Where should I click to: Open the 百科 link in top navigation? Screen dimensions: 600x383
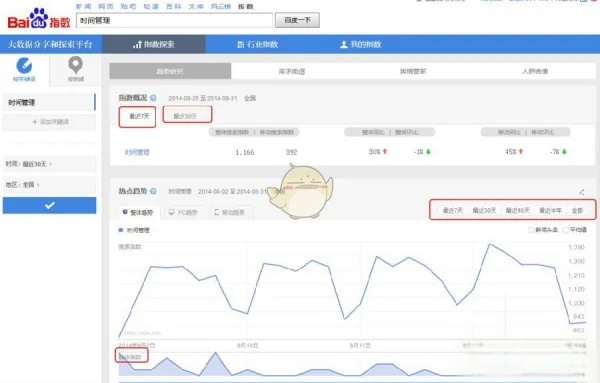(173, 7)
